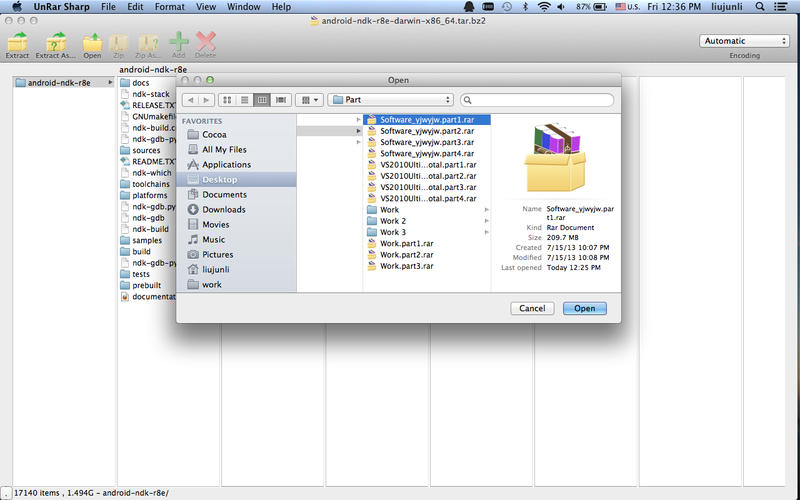This screenshot has height=500, width=800.
Task: Select Movies in Favorites sidebar
Action: click(236, 224)
